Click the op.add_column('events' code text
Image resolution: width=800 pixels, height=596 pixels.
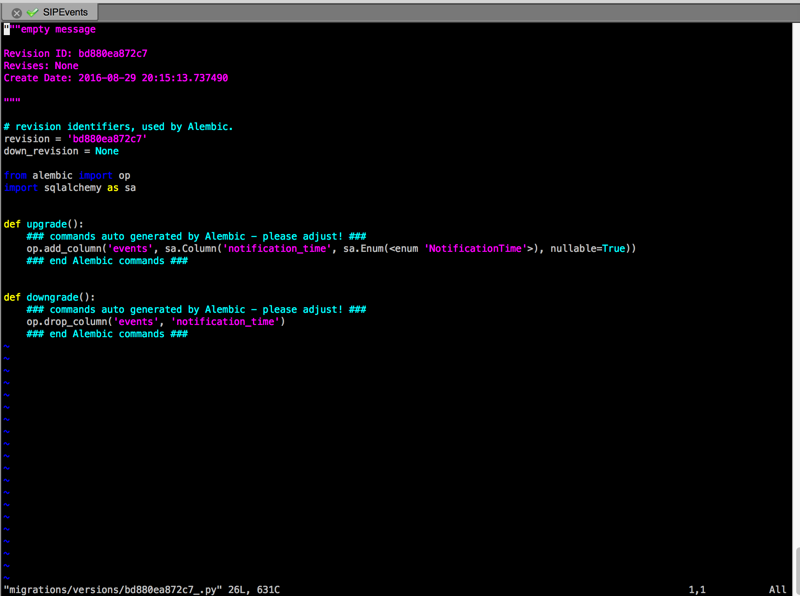[90, 249]
